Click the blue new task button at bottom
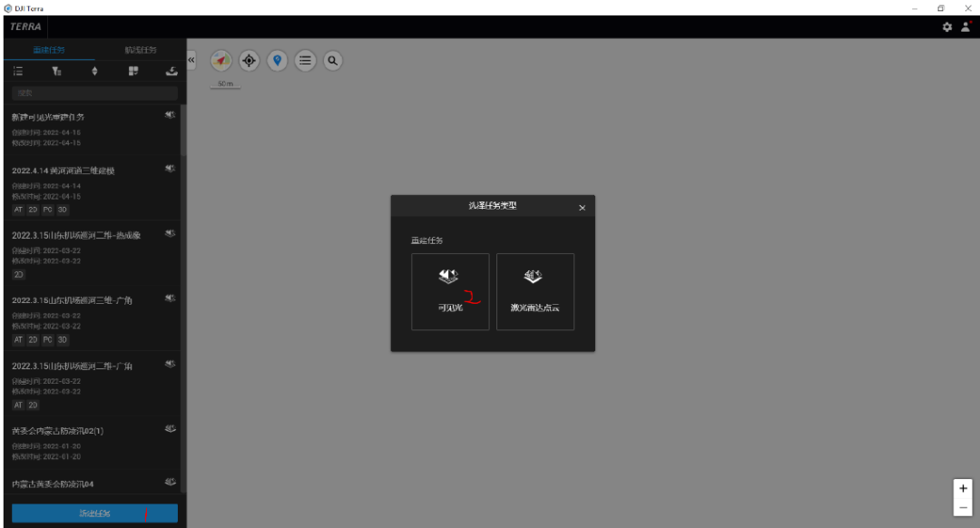 pos(94,513)
